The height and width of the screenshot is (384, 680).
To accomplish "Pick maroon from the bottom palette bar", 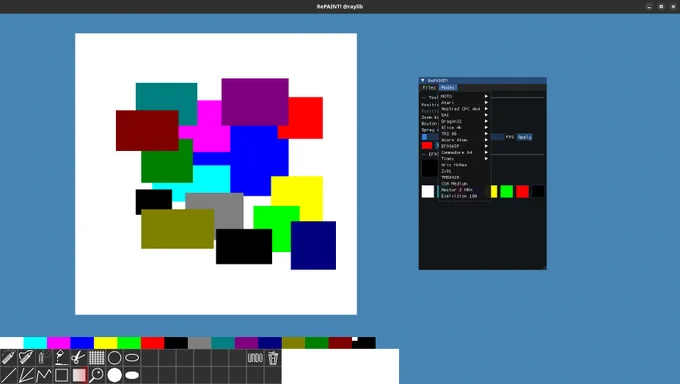I will (x=340, y=343).
